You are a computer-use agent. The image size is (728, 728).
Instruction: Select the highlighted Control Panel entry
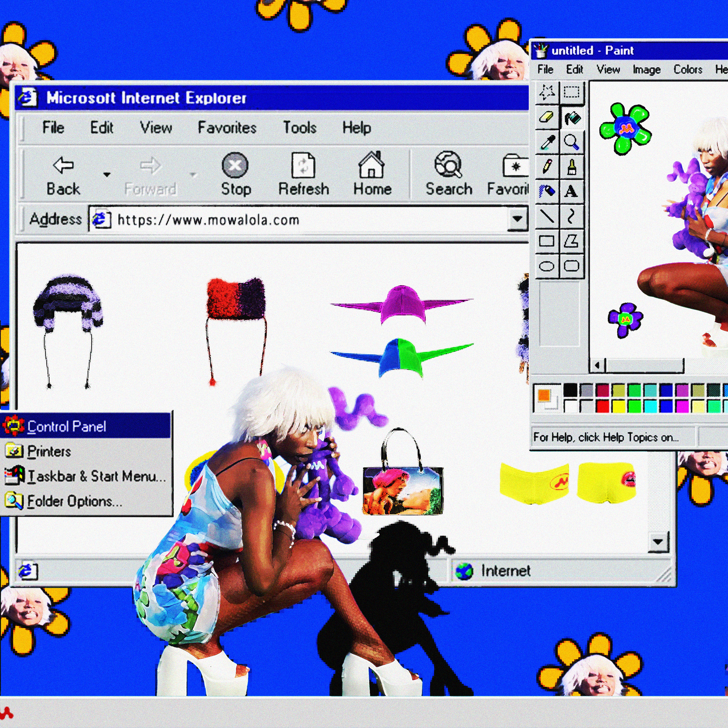tap(86, 426)
